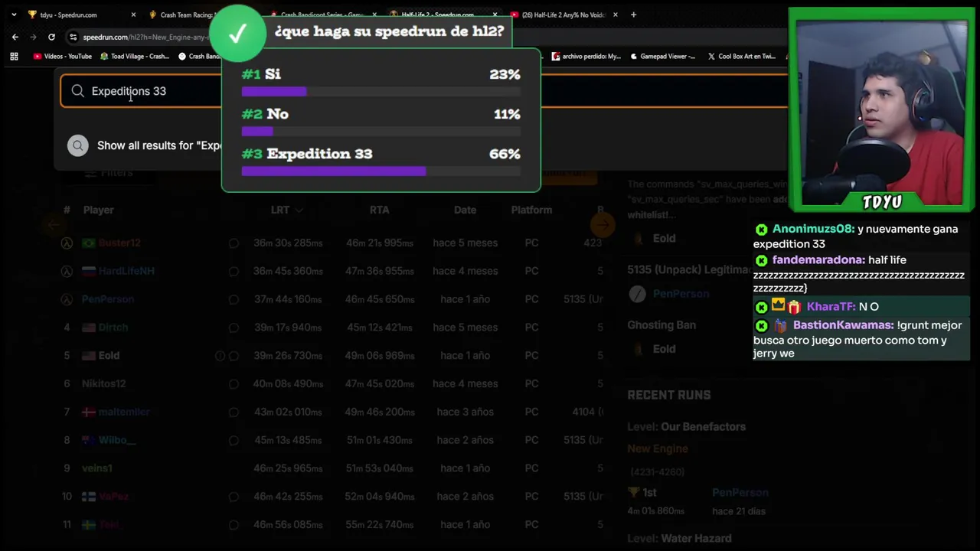Viewport: 980px width, 551px height.
Task: Open the "New Engine" category under Recent Runs
Action: coord(658,449)
